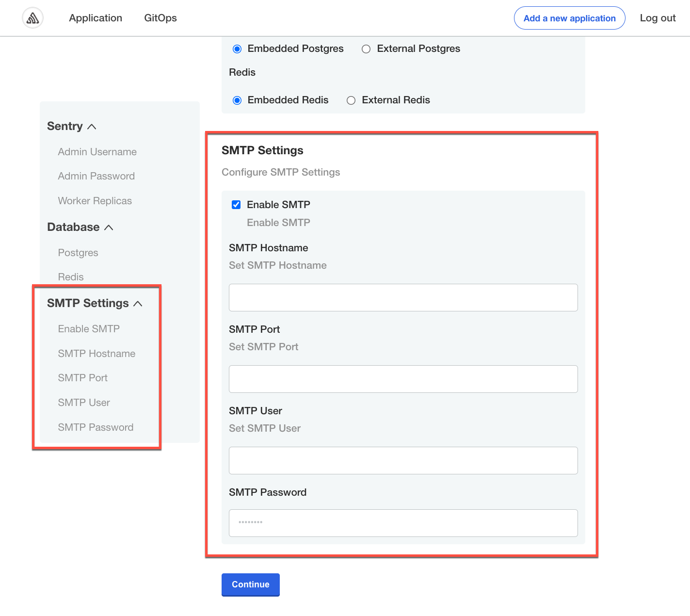Click inside the SMTP Hostname field
Viewport: 690px width, 616px height.
[403, 297]
